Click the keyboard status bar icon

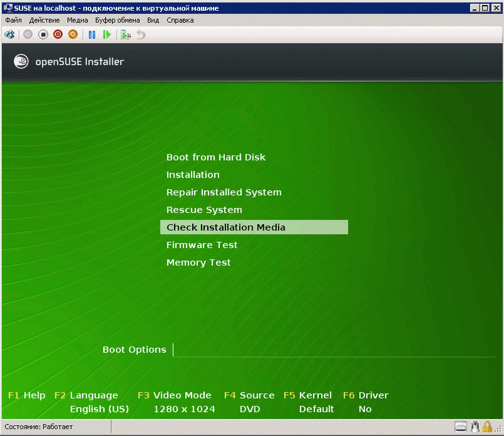pyautogui.click(x=461, y=427)
